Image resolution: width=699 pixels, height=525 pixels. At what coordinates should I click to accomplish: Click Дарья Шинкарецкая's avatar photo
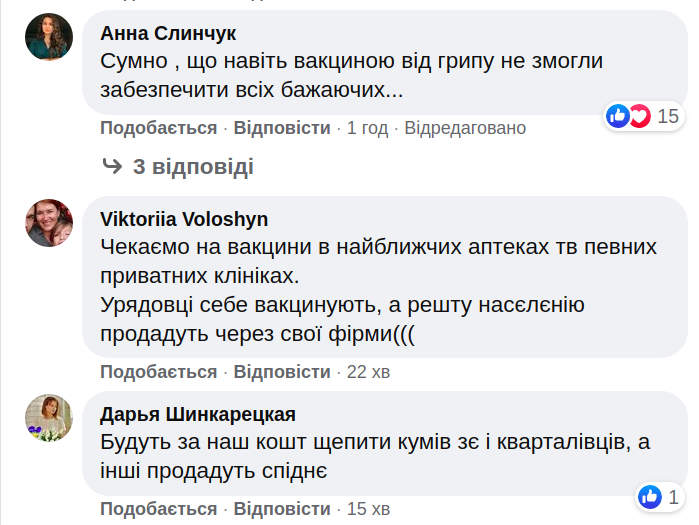click(x=49, y=417)
